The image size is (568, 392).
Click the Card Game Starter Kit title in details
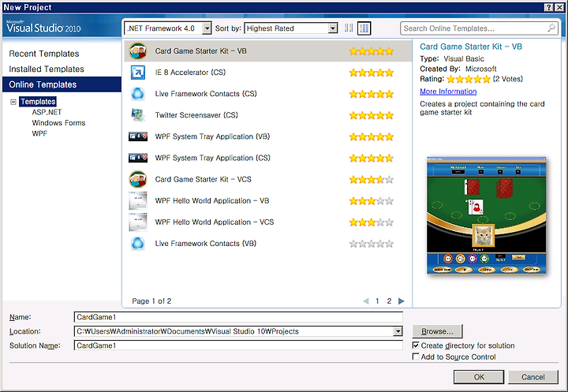tap(471, 47)
